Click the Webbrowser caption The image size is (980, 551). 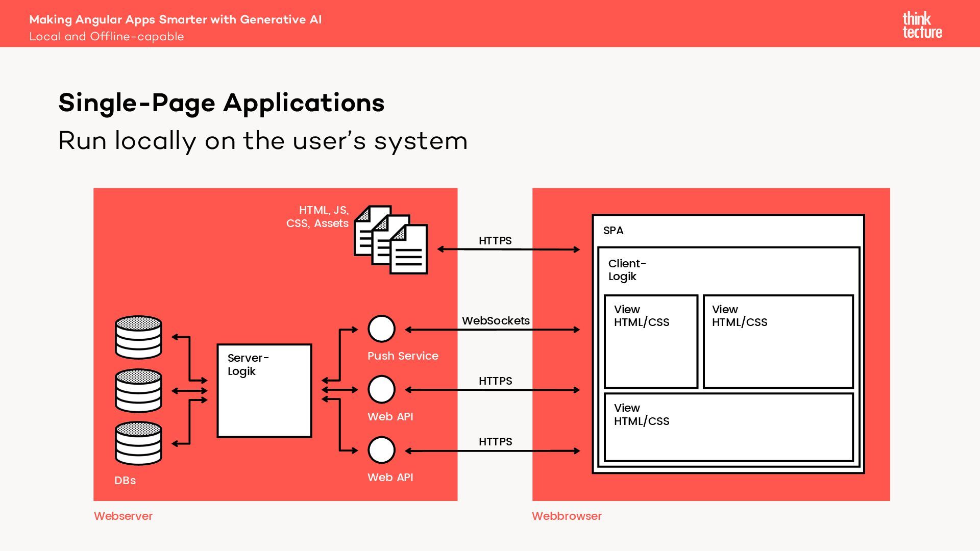(567, 516)
